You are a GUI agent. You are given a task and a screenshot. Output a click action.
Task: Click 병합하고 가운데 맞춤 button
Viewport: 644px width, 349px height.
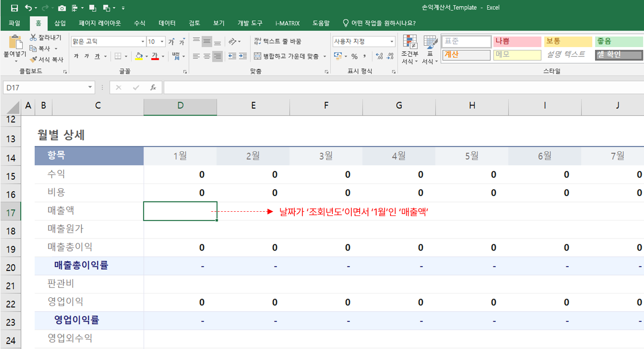tap(286, 56)
